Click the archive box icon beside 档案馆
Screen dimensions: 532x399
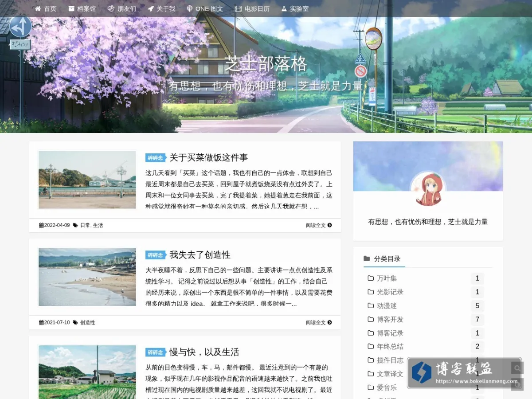[x=71, y=8]
